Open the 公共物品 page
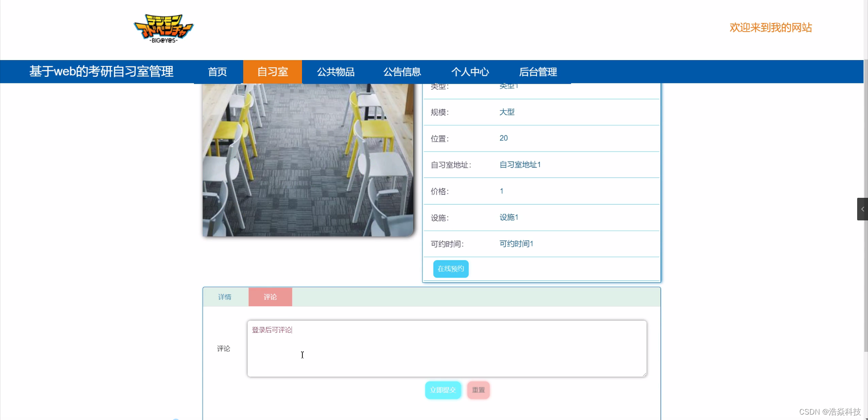This screenshot has width=868, height=420. pos(335,72)
